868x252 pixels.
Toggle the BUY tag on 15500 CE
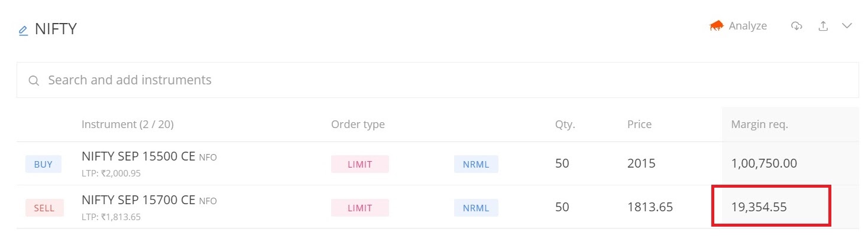click(x=43, y=165)
